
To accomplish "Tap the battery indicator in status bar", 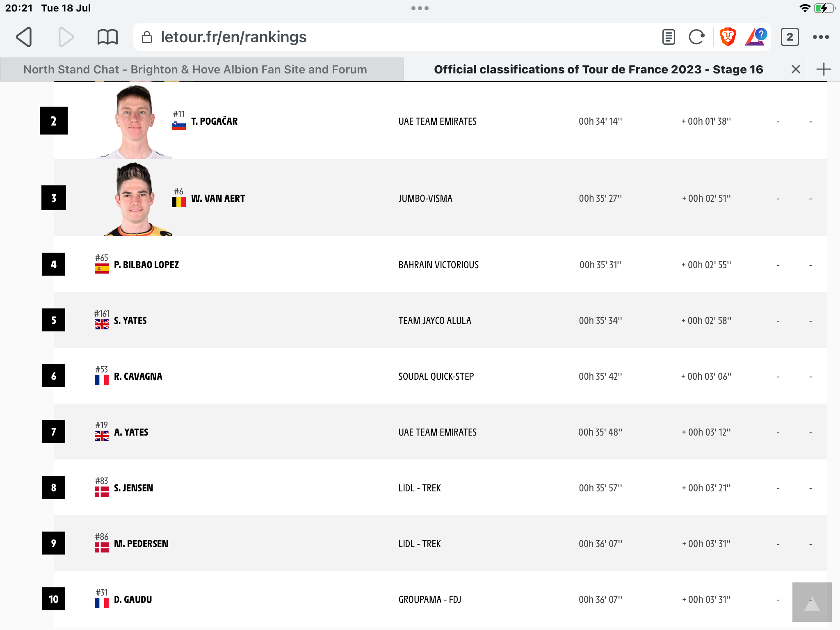I will (x=824, y=8).
